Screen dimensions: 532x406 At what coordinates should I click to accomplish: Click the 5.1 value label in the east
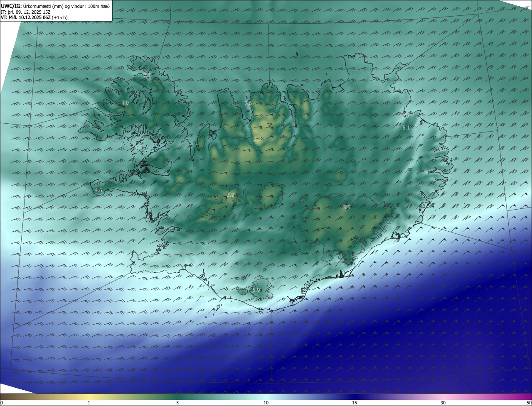click(x=406, y=128)
